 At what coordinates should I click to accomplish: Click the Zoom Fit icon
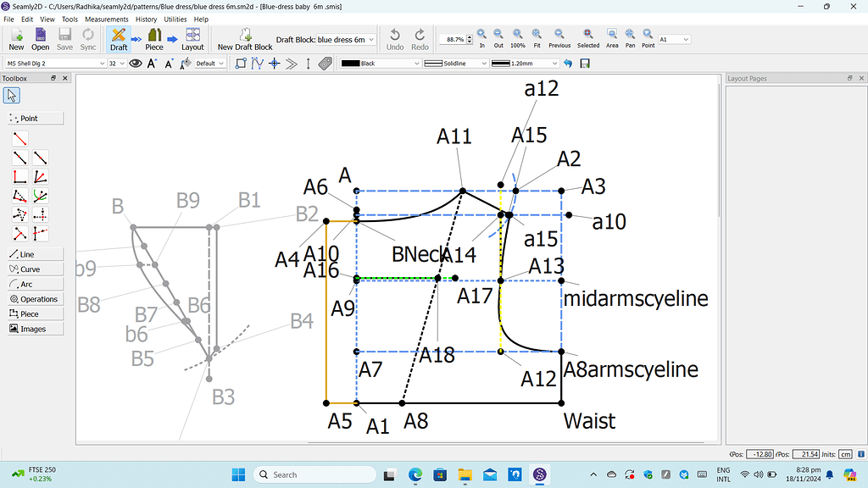tap(536, 34)
